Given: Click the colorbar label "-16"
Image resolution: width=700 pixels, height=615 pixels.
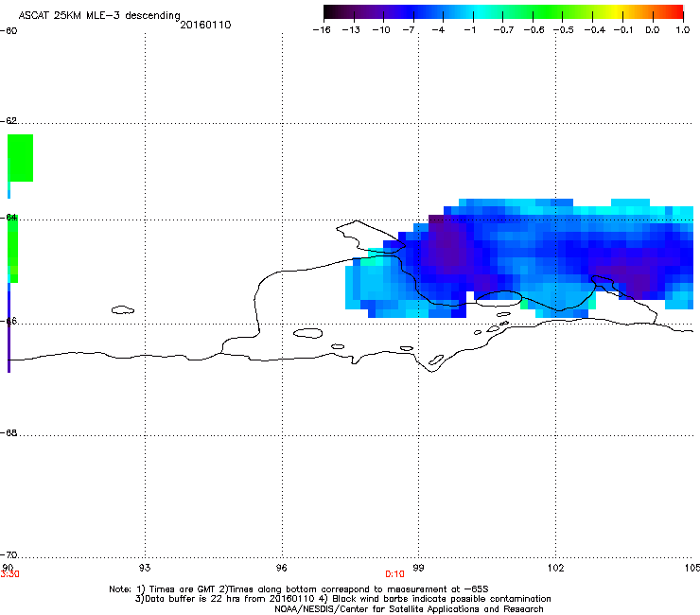Looking at the screenshot, I should click(322, 30).
